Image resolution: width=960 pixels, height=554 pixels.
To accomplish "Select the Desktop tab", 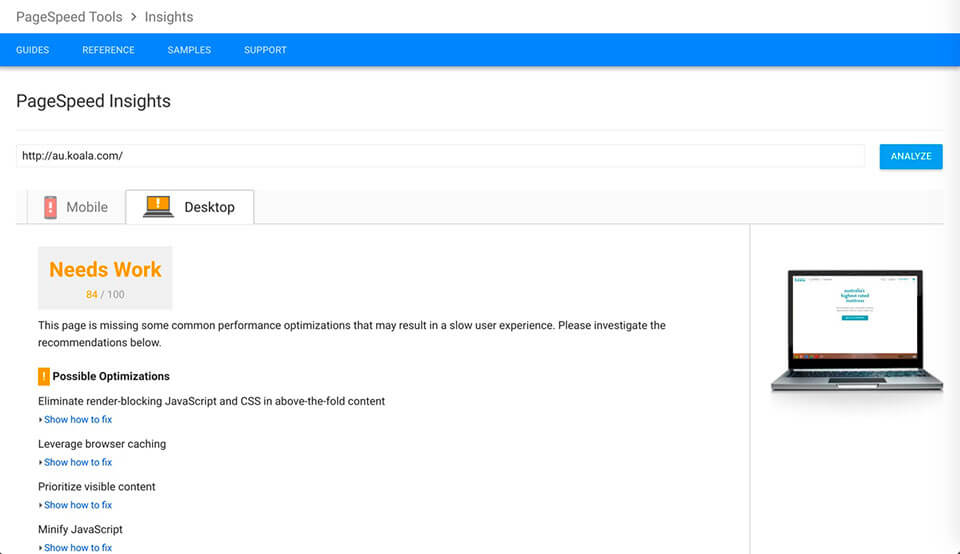I will click(x=190, y=207).
